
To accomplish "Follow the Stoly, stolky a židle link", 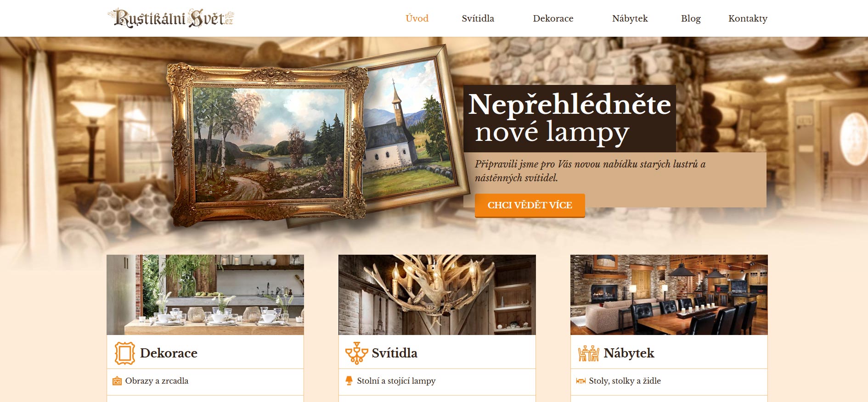I will 625,381.
